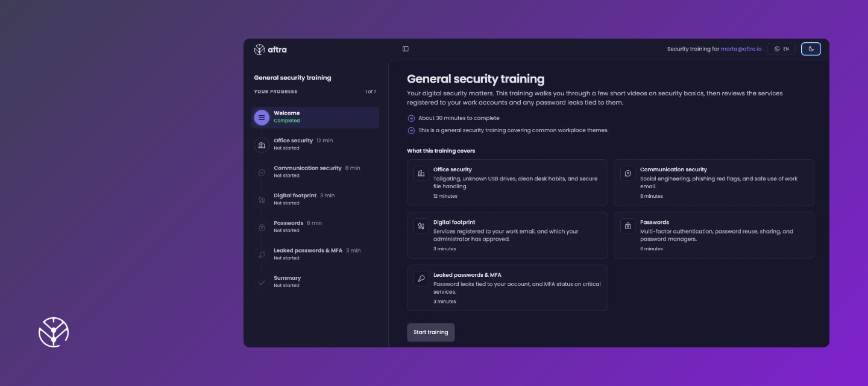Click the aftra logo in header
Image resolution: width=868 pixels, height=386 pixels.
tap(270, 49)
